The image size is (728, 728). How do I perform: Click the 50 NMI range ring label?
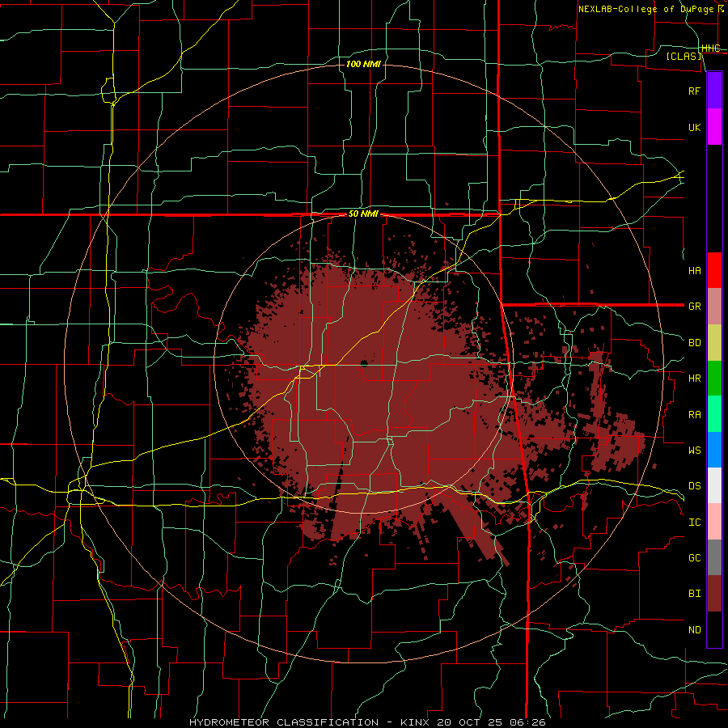(363, 214)
